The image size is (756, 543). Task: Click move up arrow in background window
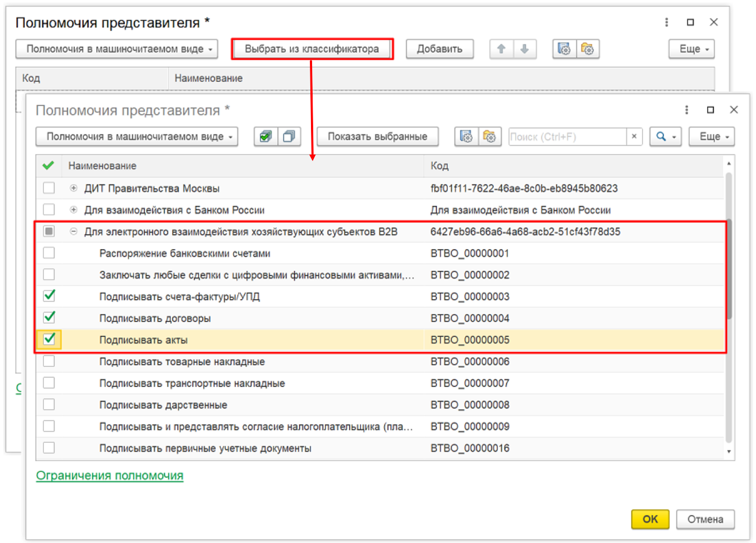[x=501, y=49]
